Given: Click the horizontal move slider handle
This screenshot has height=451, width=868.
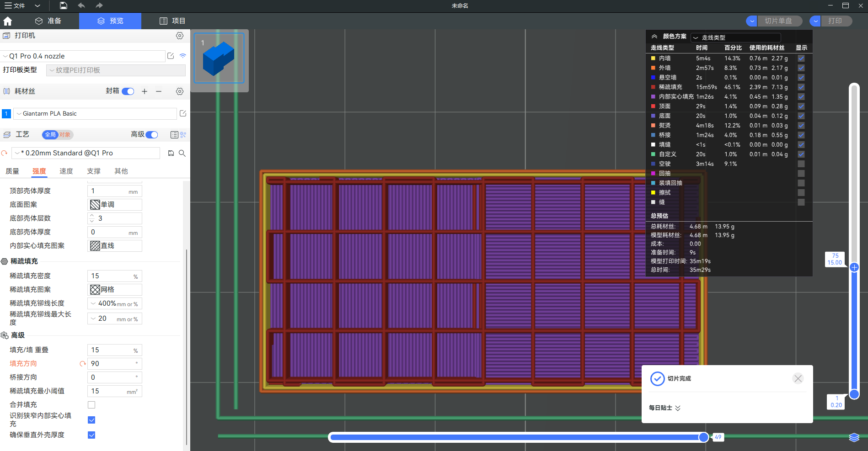Looking at the screenshot, I should coord(703,437).
